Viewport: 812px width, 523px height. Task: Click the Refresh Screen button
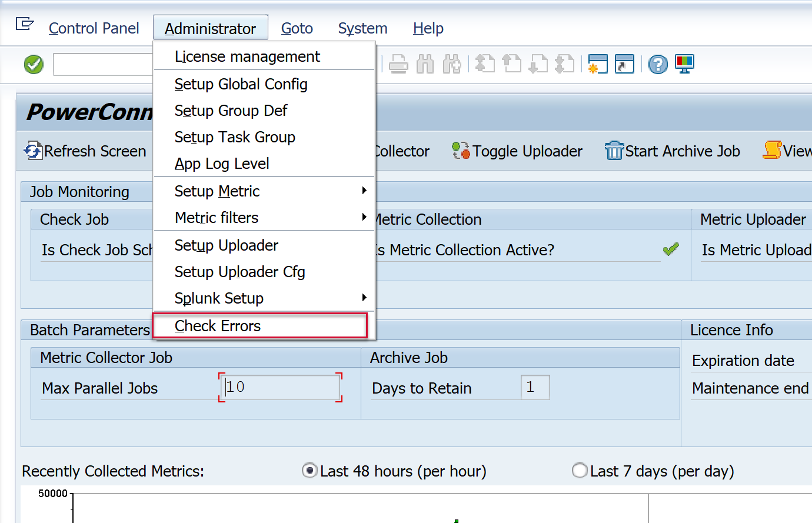point(85,151)
